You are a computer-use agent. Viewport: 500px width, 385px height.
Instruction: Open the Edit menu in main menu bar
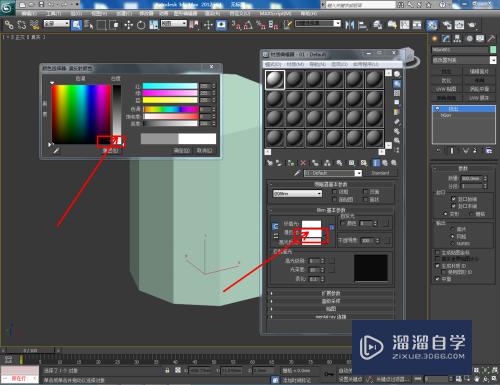[29, 13]
